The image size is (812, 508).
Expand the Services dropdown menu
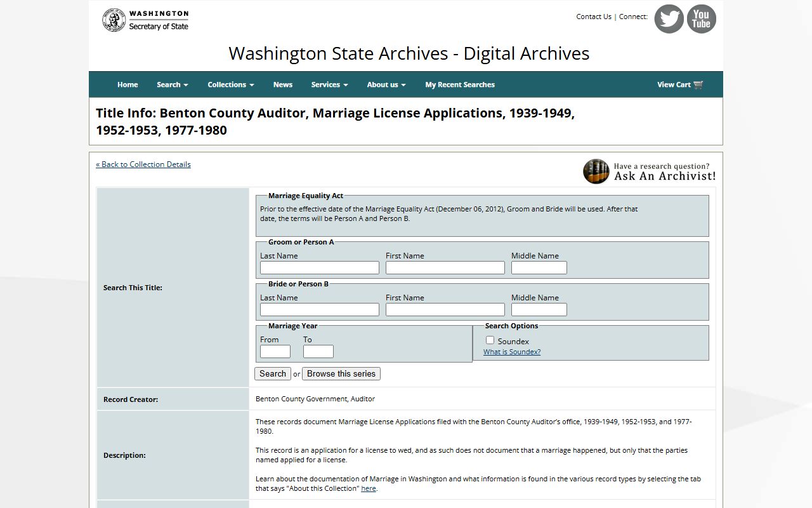tap(329, 84)
